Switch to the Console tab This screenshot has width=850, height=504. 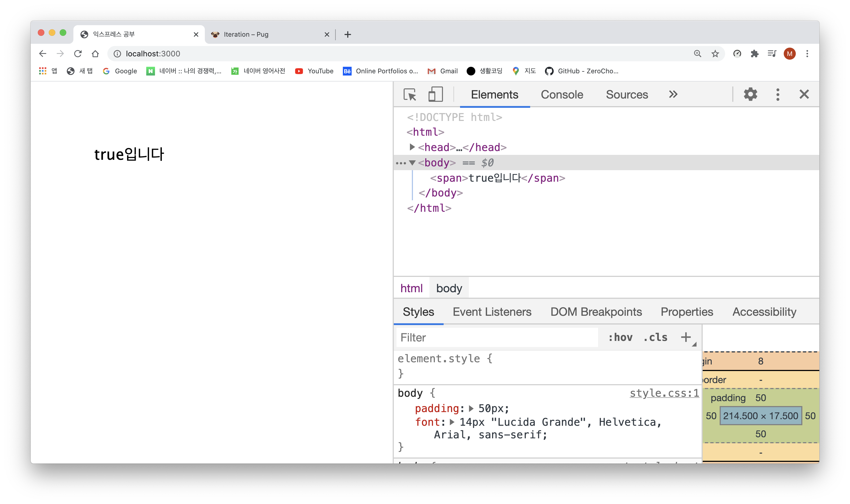pyautogui.click(x=562, y=94)
